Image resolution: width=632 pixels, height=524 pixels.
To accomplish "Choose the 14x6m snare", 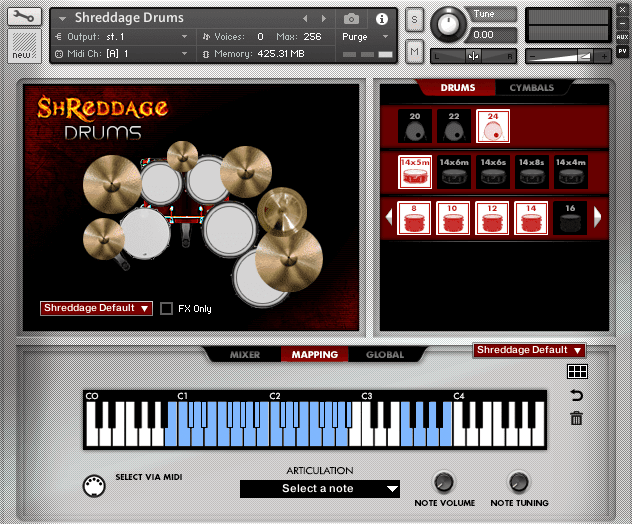I will 454,172.
